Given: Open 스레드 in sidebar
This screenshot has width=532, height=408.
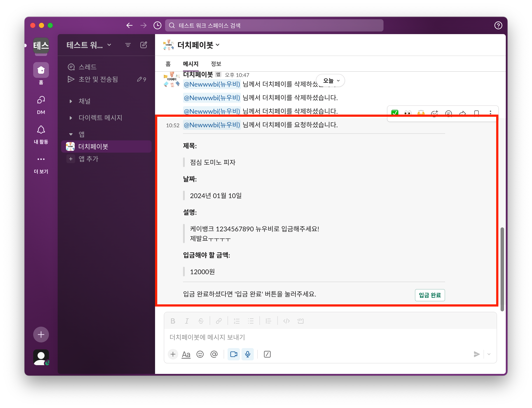Looking at the screenshot, I should click(106, 67).
